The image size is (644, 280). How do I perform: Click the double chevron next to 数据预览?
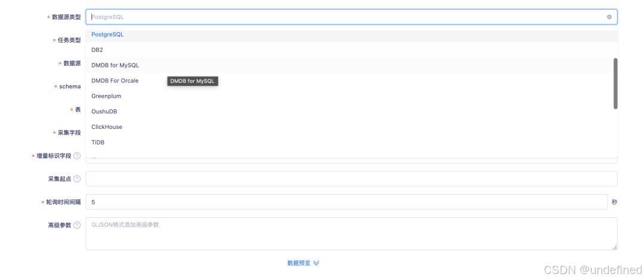click(316, 263)
